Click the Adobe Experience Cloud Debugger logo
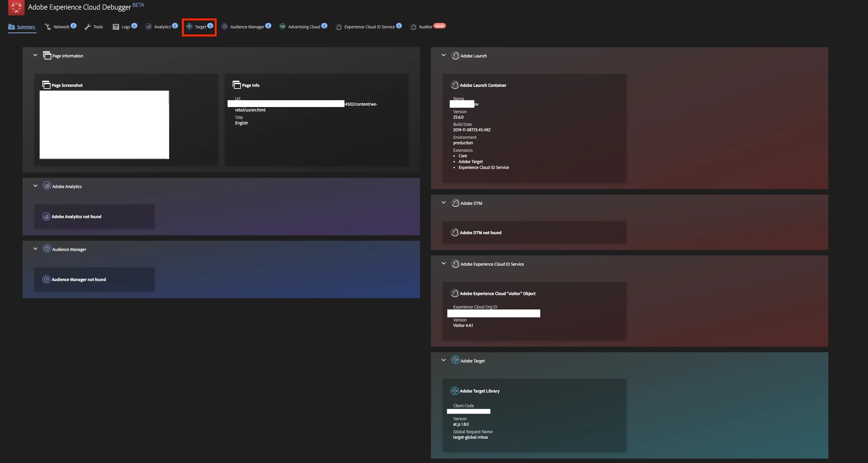868x463 pixels. coord(16,7)
